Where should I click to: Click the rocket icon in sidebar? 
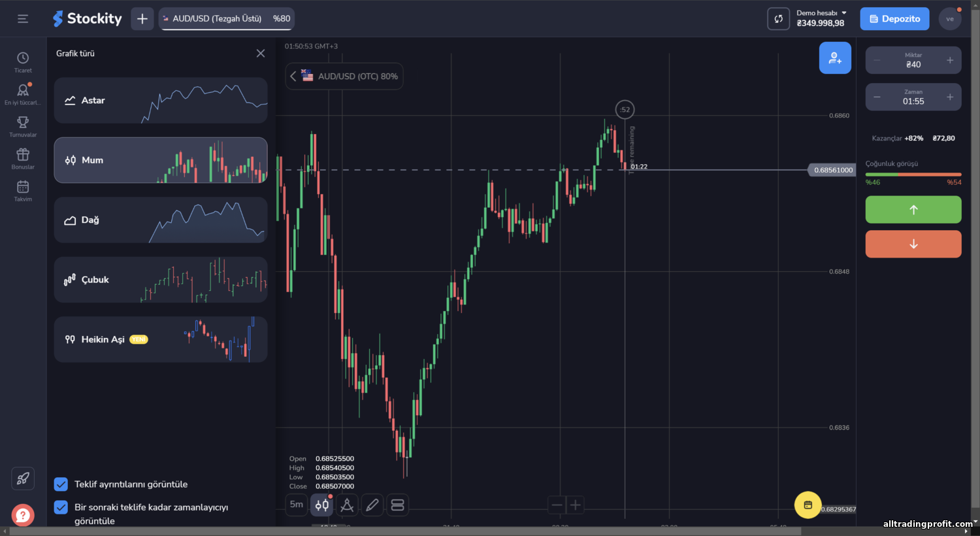(23, 478)
